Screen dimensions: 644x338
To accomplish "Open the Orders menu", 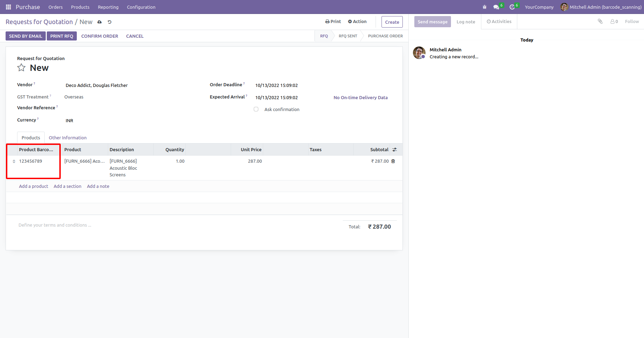I will (x=55, y=7).
